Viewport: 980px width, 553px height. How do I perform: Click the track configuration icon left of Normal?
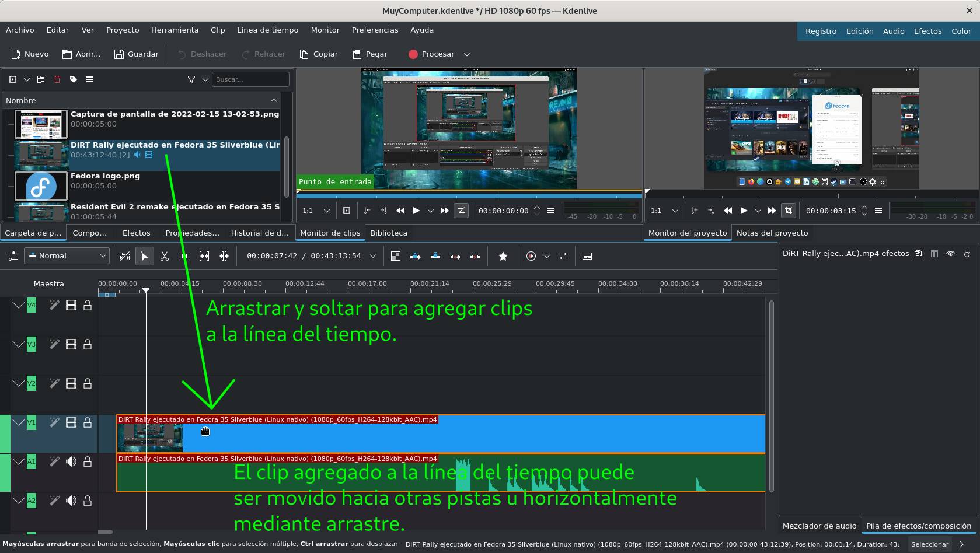(13, 256)
